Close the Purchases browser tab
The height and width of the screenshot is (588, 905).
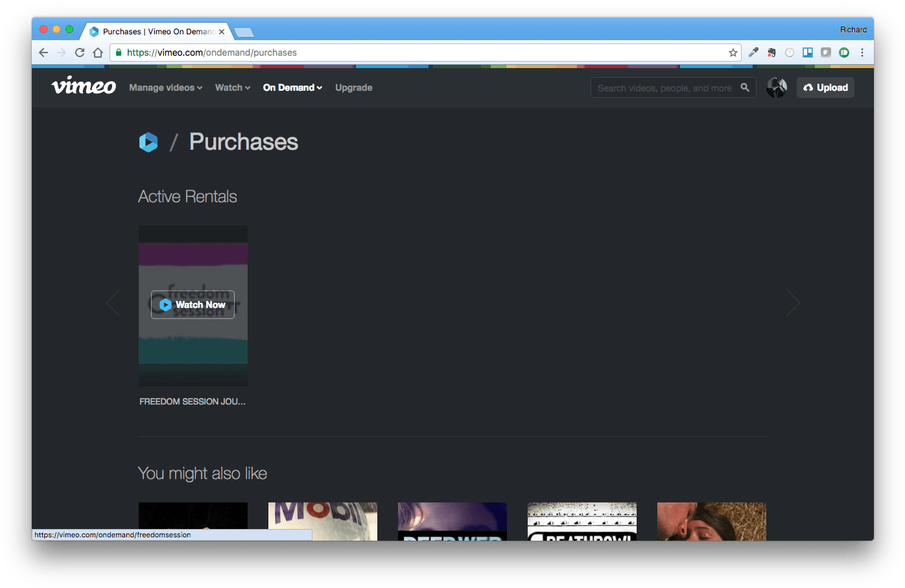222,31
